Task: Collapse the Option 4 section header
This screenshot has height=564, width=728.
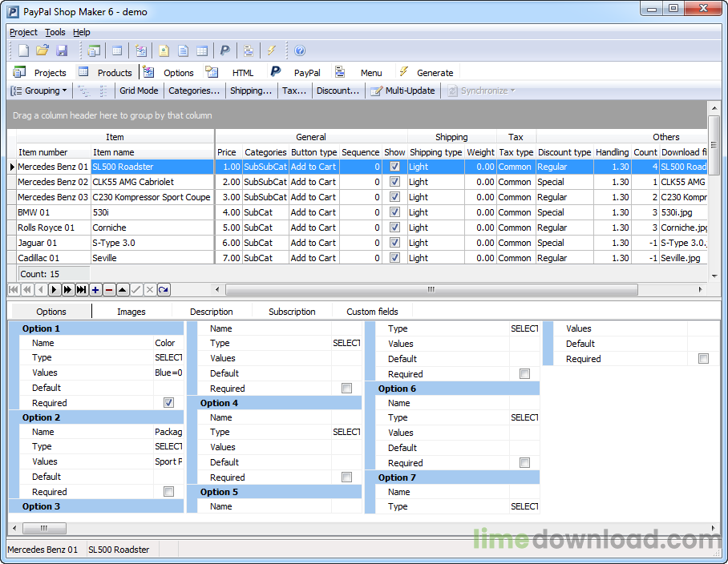Action: (x=219, y=403)
